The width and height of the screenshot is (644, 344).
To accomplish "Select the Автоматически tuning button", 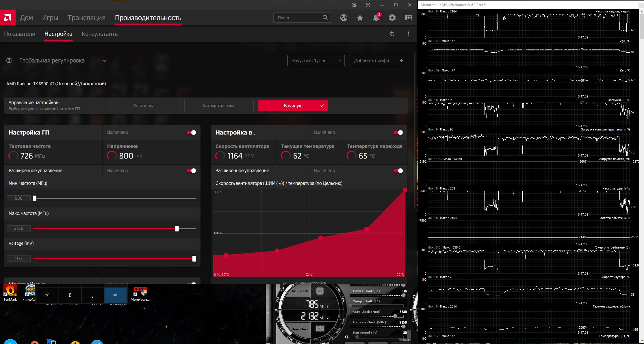I will click(x=219, y=106).
